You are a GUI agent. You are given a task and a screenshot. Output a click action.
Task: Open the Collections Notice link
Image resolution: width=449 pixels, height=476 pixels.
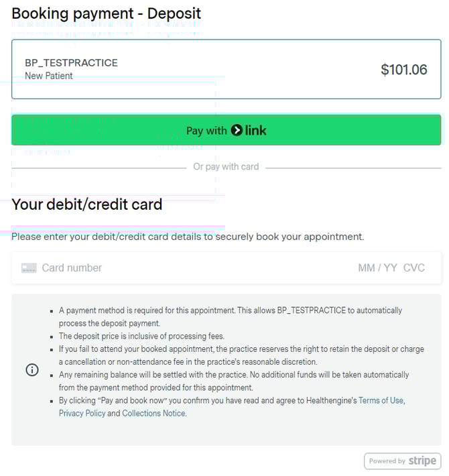point(154,413)
